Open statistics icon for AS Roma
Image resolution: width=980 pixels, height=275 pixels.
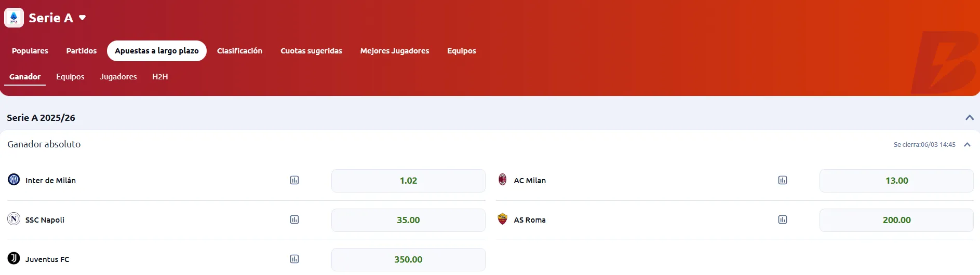(783, 220)
